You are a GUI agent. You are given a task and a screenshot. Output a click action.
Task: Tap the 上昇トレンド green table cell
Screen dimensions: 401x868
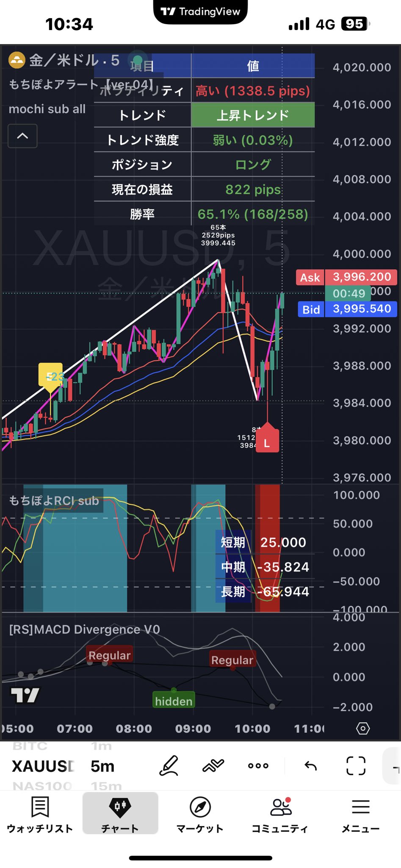point(253,115)
